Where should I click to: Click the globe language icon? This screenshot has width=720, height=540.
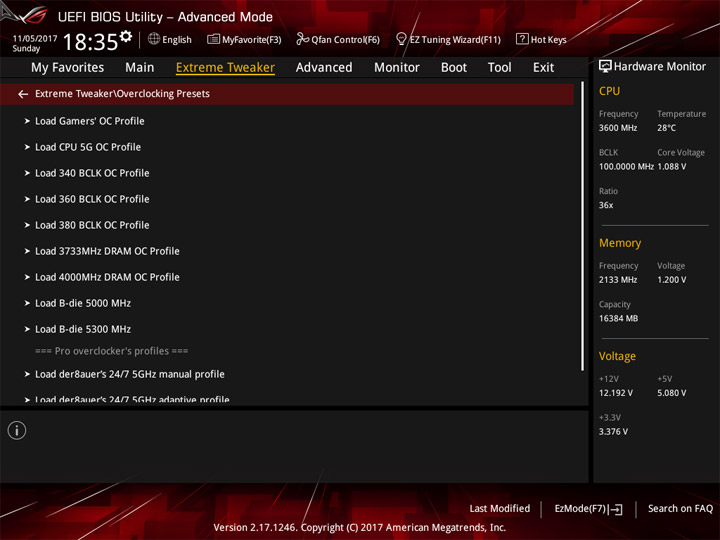point(154,39)
